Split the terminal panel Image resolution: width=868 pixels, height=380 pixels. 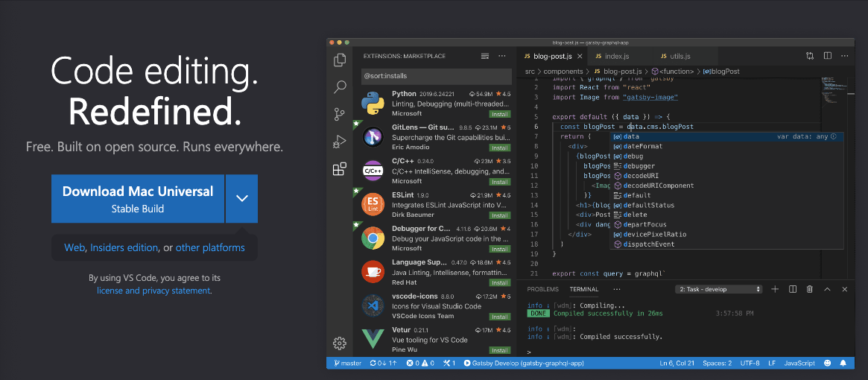(792, 289)
